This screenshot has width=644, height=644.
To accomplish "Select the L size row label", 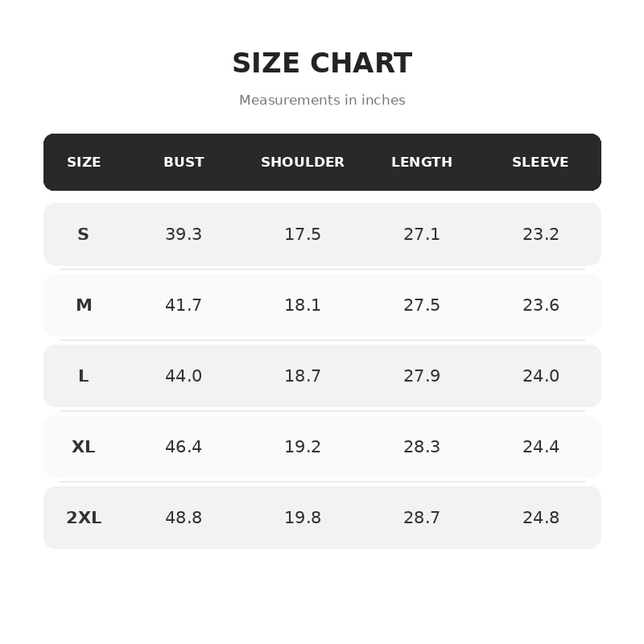I will pos(84,376).
